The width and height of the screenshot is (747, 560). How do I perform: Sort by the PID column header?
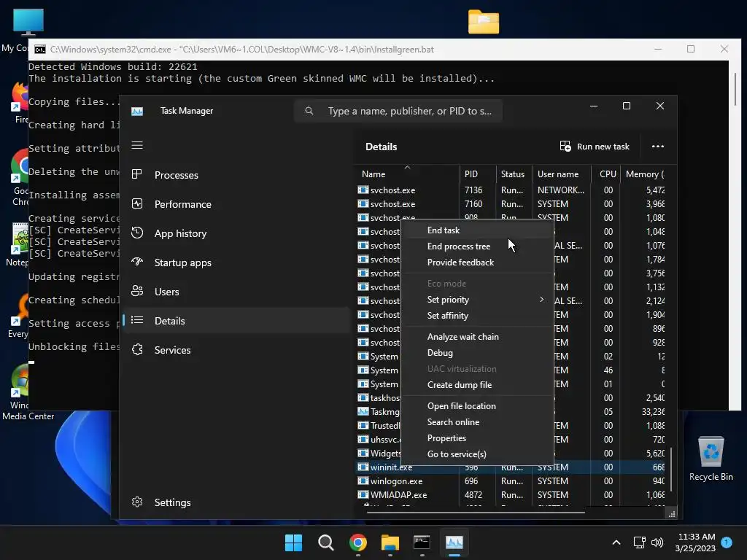477,174
